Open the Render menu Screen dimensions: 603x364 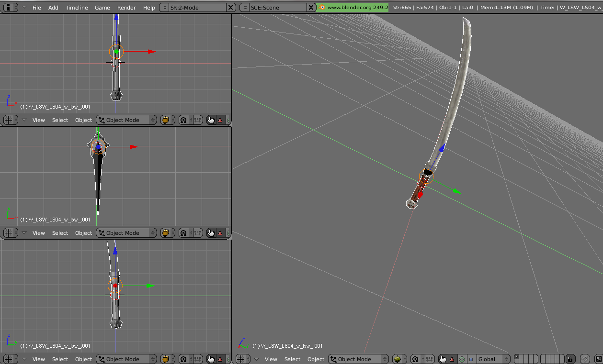[126, 8]
